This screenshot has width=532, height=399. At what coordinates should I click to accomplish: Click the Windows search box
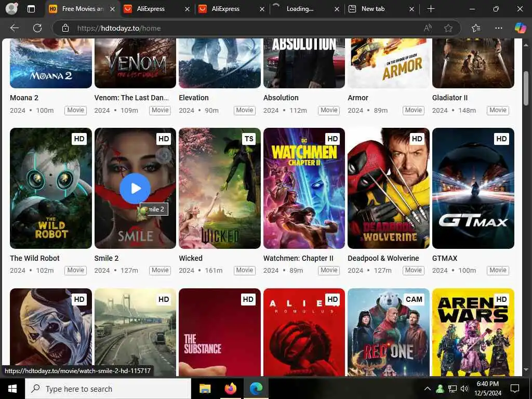108,389
